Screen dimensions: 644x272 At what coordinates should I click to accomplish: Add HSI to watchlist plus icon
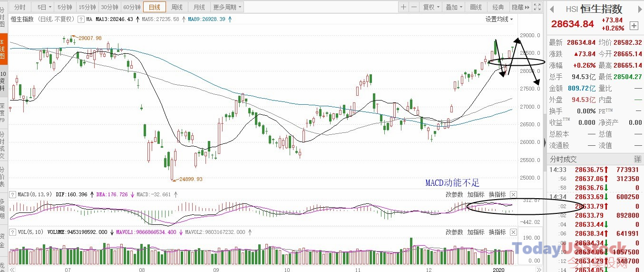[634, 25]
